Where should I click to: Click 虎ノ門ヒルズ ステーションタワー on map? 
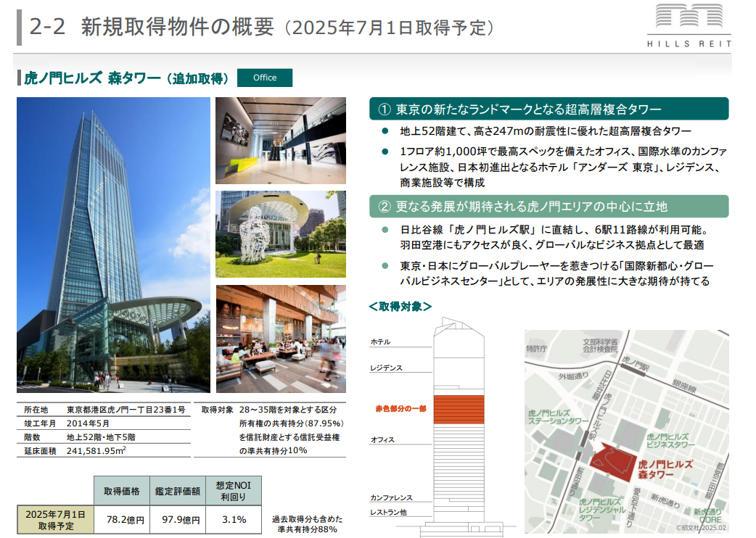tap(559, 417)
